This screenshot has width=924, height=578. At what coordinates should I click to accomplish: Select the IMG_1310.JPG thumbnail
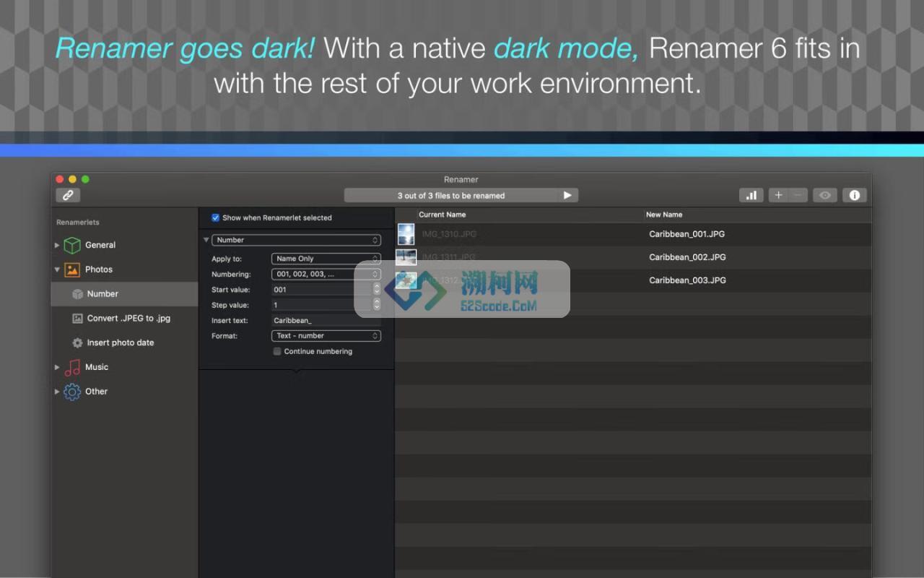[x=406, y=234]
